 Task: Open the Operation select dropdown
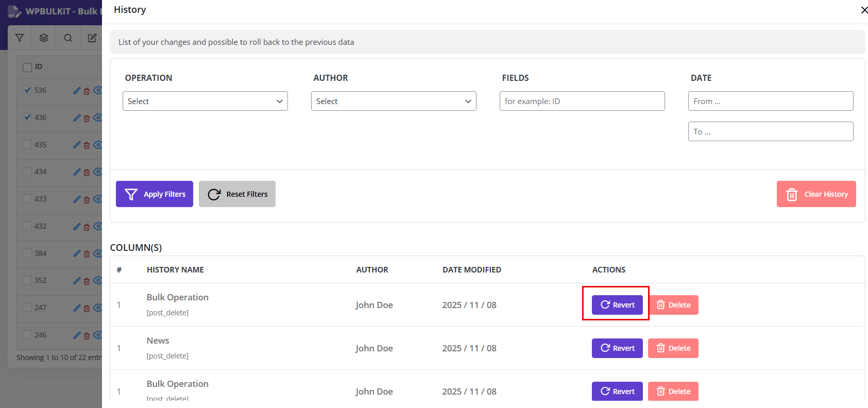pyautogui.click(x=205, y=101)
